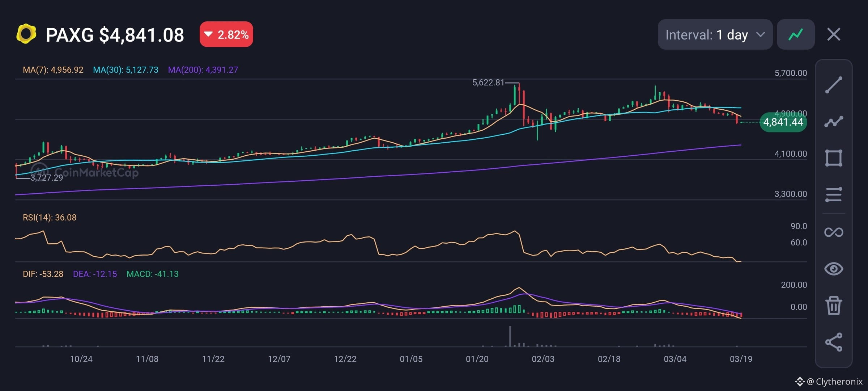
Task: Click the 11/08 date on time axis
Action: pyautogui.click(x=147, y=359)
